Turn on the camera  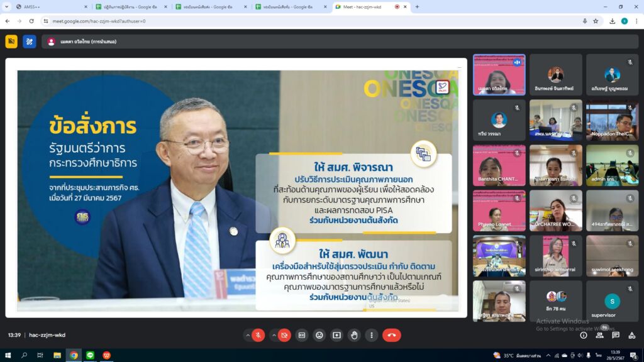coord(285,335)
